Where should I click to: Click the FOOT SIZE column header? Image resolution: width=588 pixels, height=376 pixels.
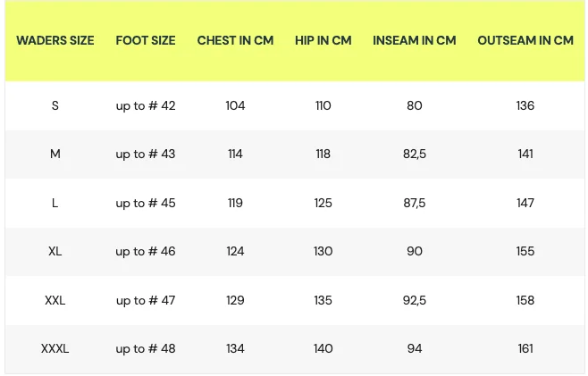(x=146, y=41)
